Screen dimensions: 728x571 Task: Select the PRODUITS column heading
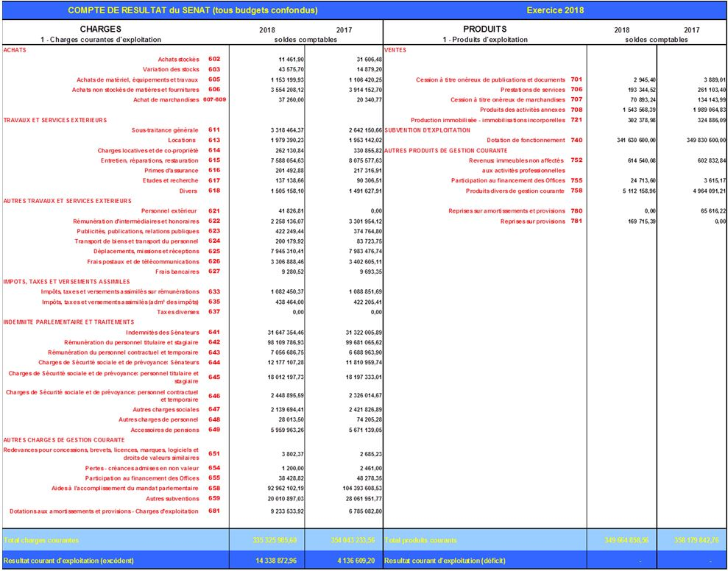(x=484, y=29)
